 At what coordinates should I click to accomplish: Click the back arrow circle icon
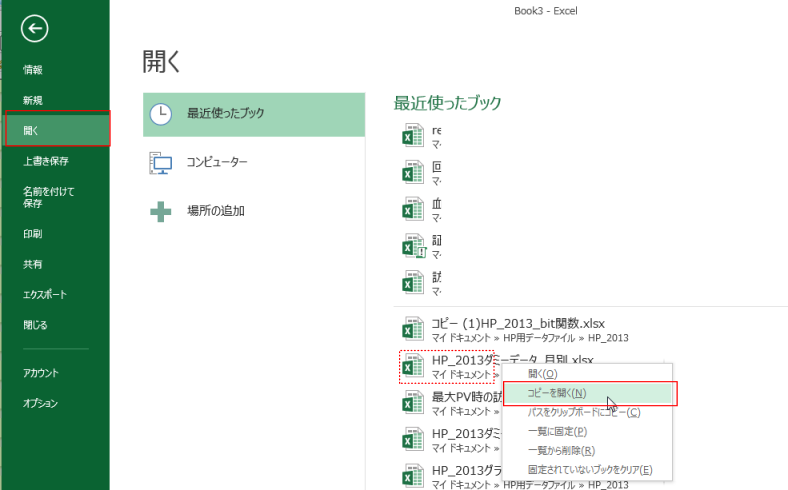(35, 28)
